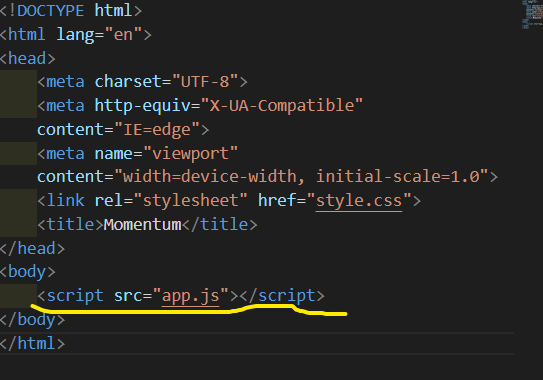Click the "stylesheet" rel value
Image resolution: width=543 pixels, height=380 pixels.
click(x=190, y=201)
